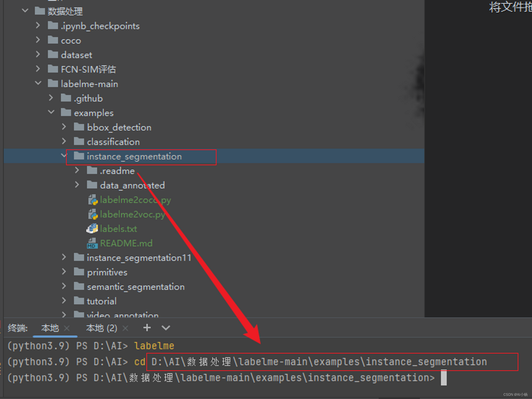
Task: Open the labelme2coco.py file
Action: click(x=135, y=200)
